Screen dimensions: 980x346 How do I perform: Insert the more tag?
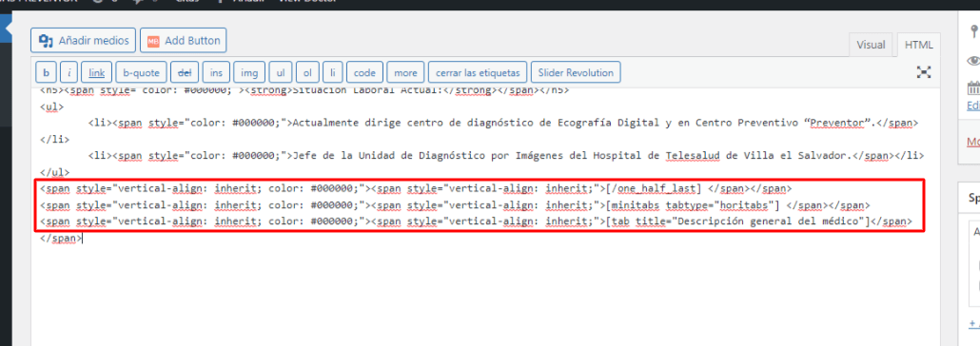[x=405, y=72]
